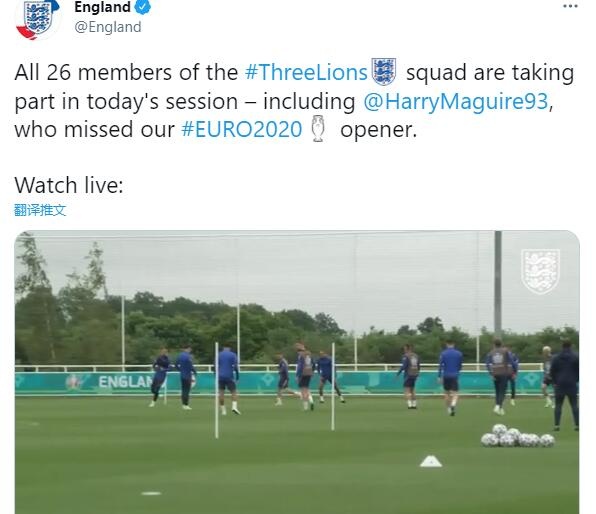Click the tall floodlight pole in video
The width and height of the screenshot is (596, 514).
pyautogui.click(x=498, y=284)
